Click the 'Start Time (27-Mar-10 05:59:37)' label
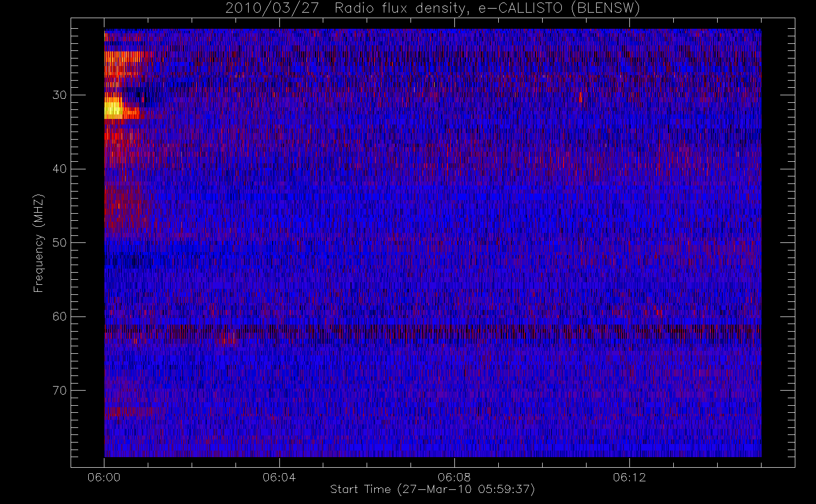Viewport: 816px width, 504px height. 432,489
